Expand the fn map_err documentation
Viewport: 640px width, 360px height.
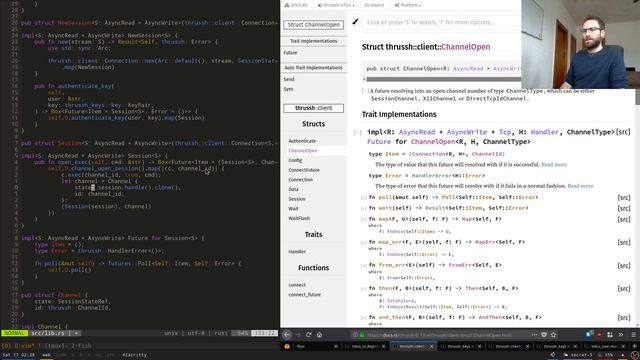coord(363,242)
